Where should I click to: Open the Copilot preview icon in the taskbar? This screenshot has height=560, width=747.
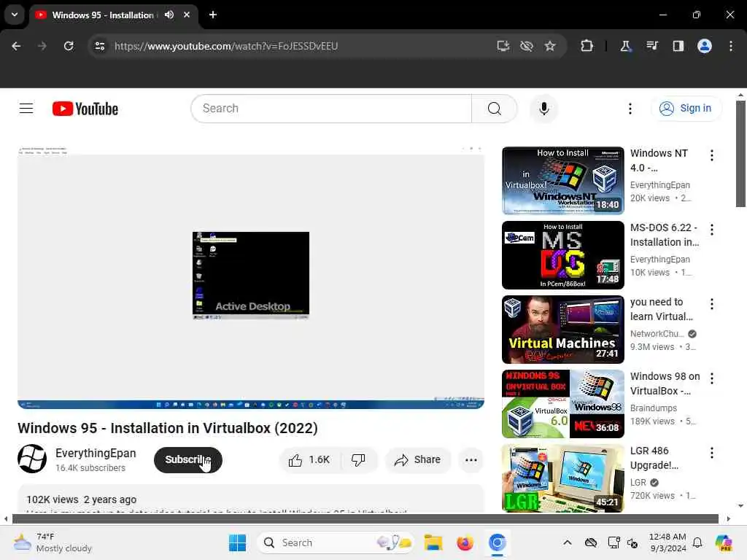pyautogui.click(x=724, y=542)
